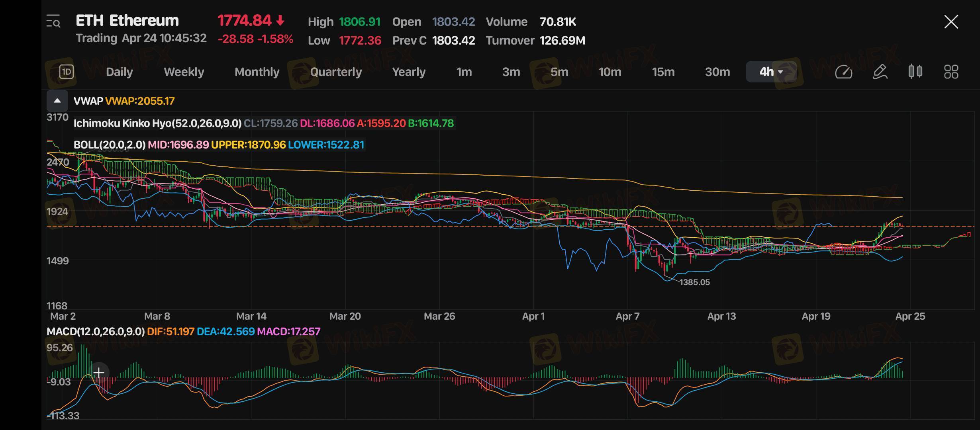The height and width of the screenshot is (430, 980).
Task: Open the candlestick chart style icon
Action: [915, 72]
